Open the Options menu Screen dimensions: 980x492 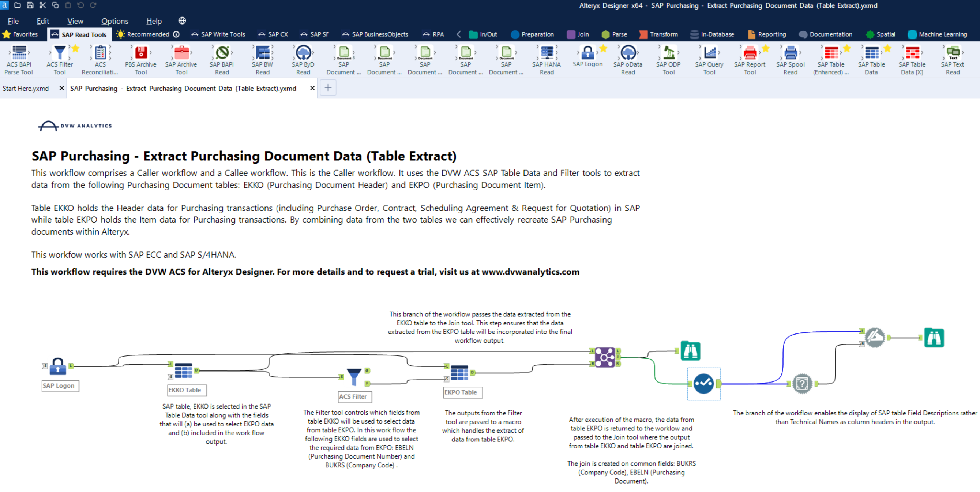114,21
